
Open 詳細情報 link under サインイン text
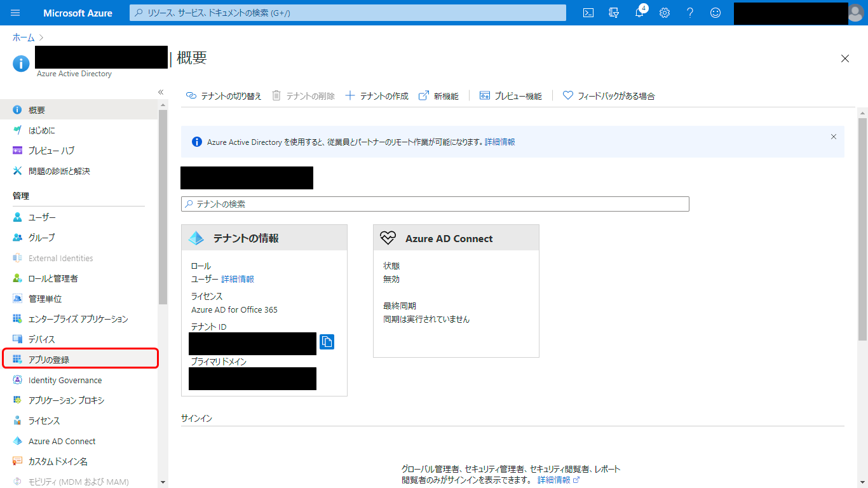558,480
